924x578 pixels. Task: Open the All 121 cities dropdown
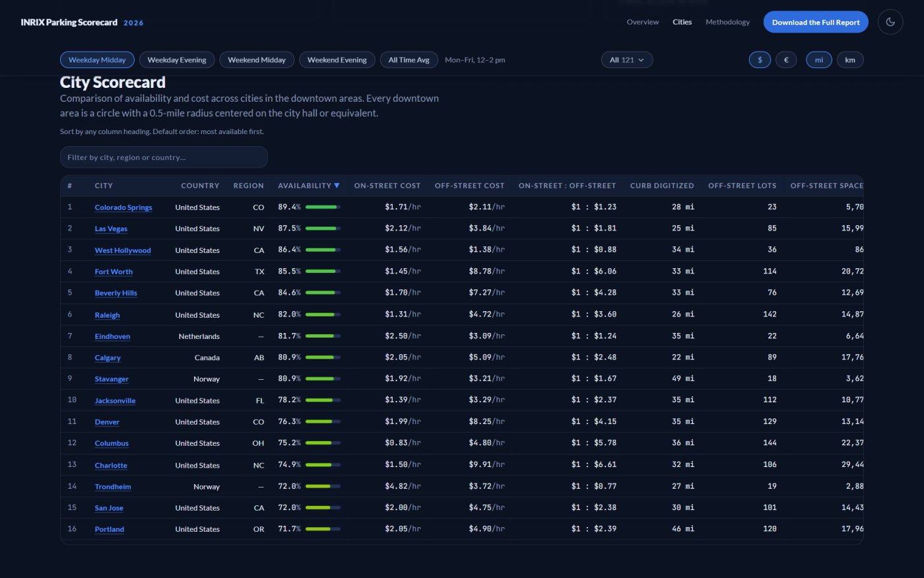627,59
